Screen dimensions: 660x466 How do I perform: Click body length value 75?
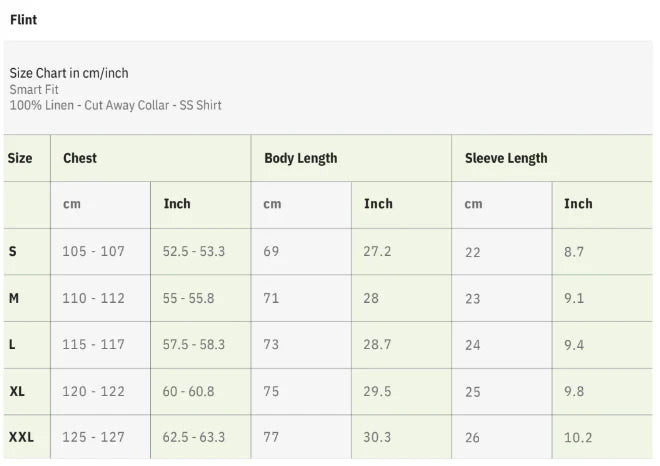coord(272,391)
